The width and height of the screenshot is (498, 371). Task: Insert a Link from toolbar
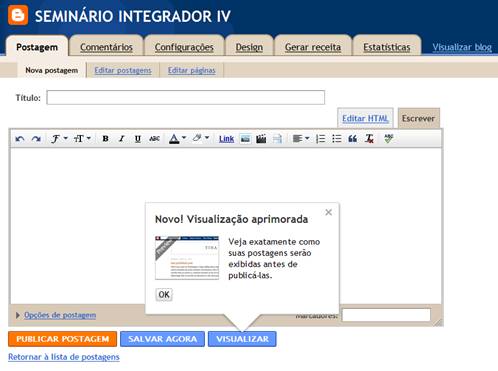(226, 139)
